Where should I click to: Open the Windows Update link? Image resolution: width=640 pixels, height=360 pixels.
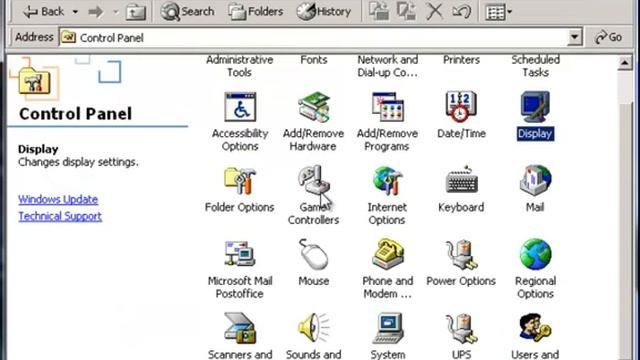click(58, 200)
